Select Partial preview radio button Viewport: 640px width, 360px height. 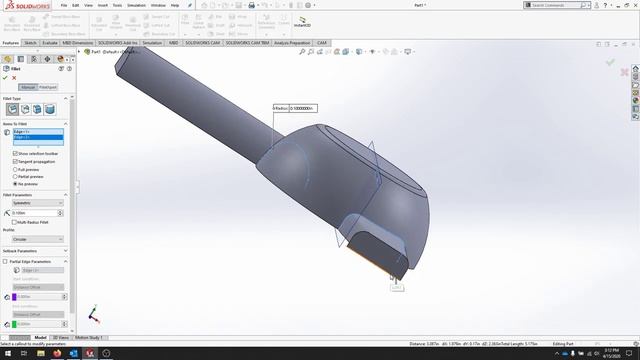click(15, 177)
